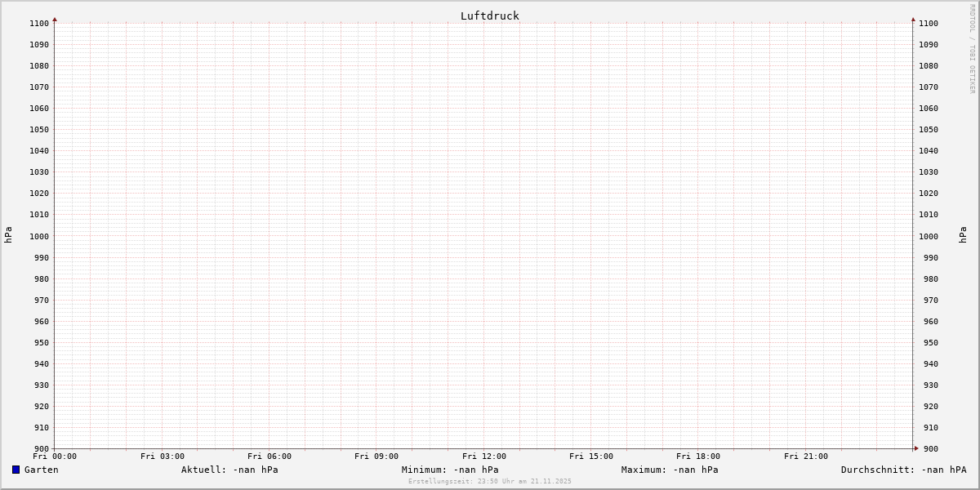Click the red arrow atop right y-axis

913,19
